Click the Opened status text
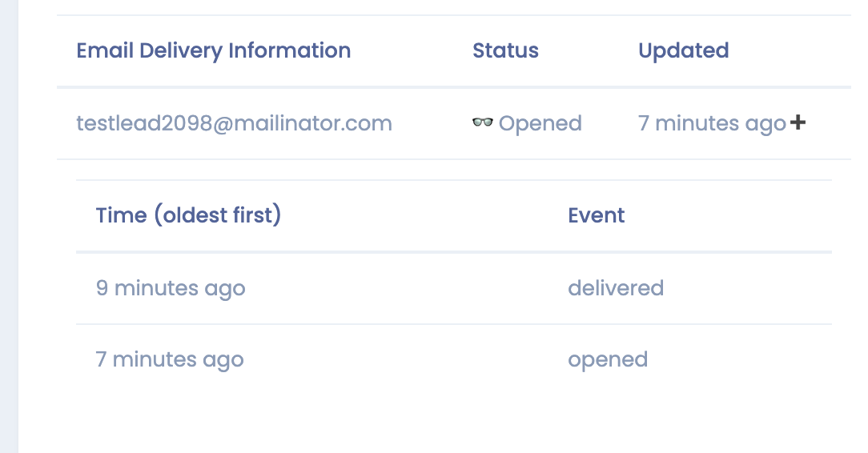This screenshot has height=453, width=868. pyautogui.click(x=540, y=123)
